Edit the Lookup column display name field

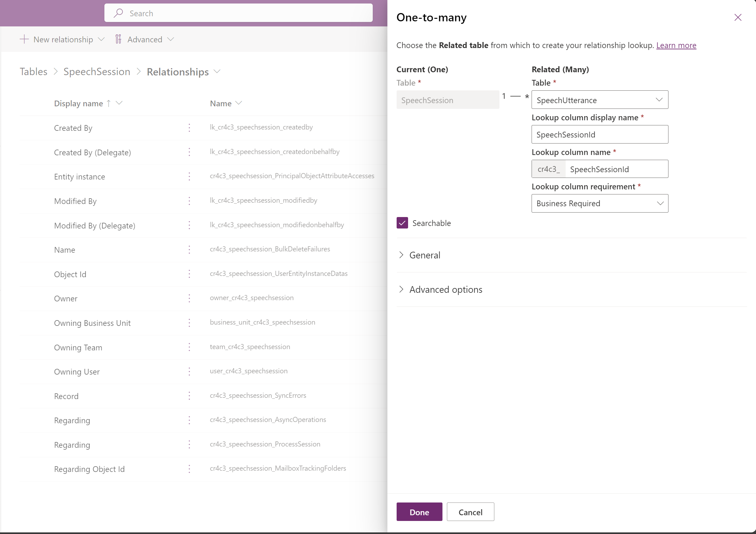pyautogui.click(x=600, y=134)
